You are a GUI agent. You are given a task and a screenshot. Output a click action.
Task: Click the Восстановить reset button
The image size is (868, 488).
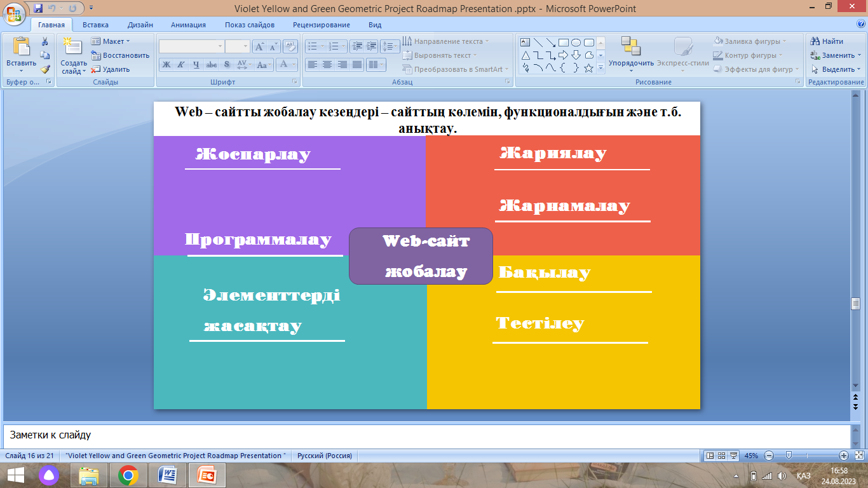click(120, 55)
